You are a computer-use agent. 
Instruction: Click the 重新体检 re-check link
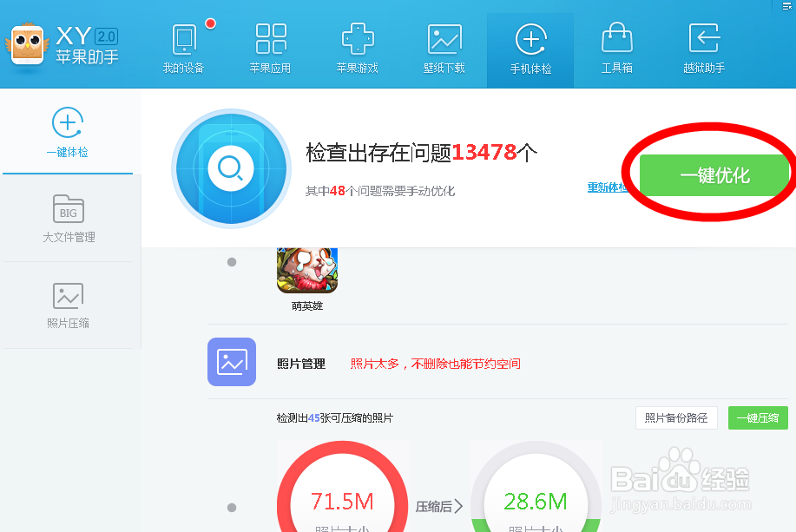coord(608,187)
